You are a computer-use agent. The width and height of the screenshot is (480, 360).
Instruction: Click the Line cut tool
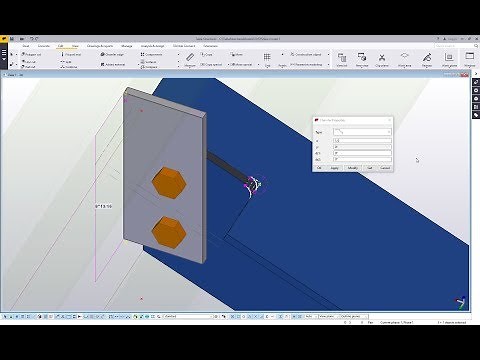point(29,62)
